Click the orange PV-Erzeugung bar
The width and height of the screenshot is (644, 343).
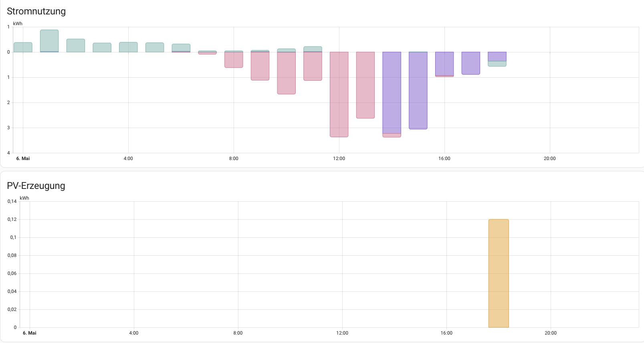[499, 273]
